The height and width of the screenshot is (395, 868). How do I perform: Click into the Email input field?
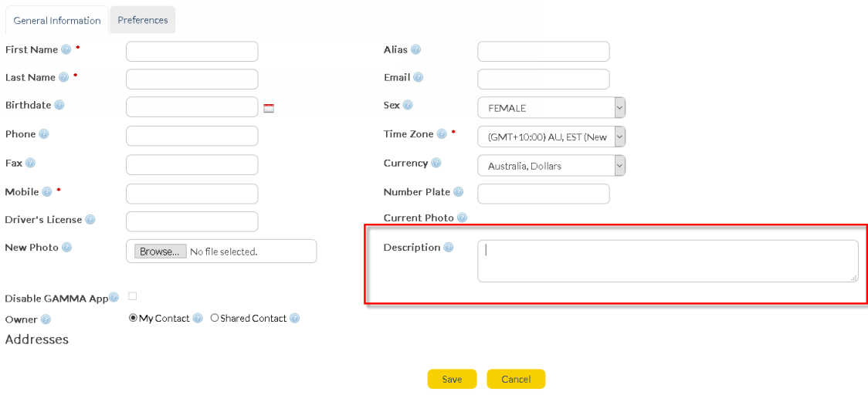tap(543, 79)
